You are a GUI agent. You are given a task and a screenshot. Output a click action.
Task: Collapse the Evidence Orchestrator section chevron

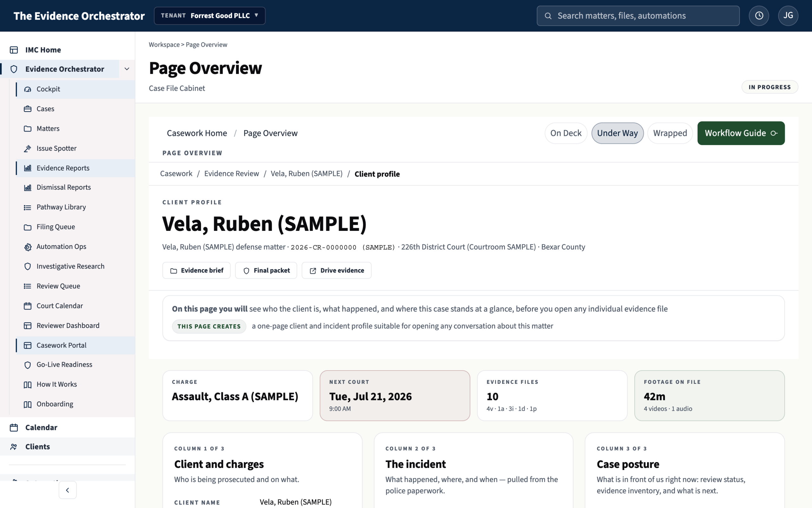pyautogui.click(x=127, y=69)
